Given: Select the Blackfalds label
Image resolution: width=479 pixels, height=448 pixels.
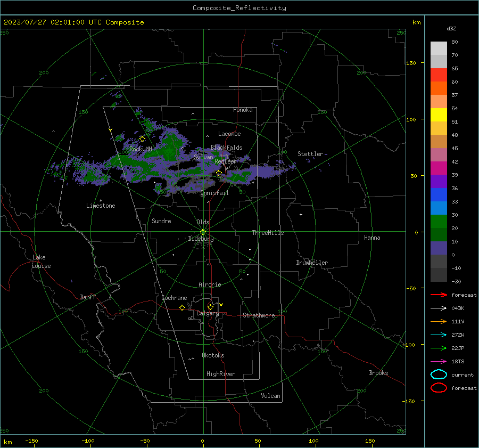Looking at the screenshot, I should [226, 148].
